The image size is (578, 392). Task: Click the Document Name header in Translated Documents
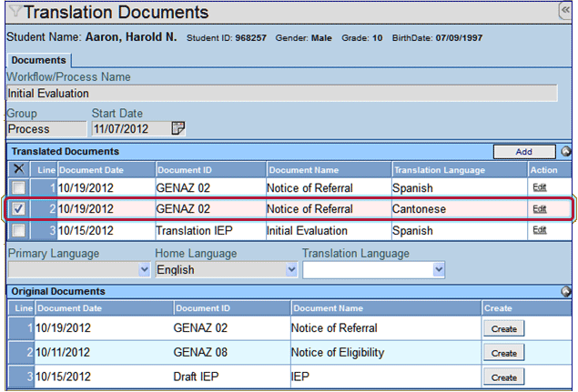330,170
